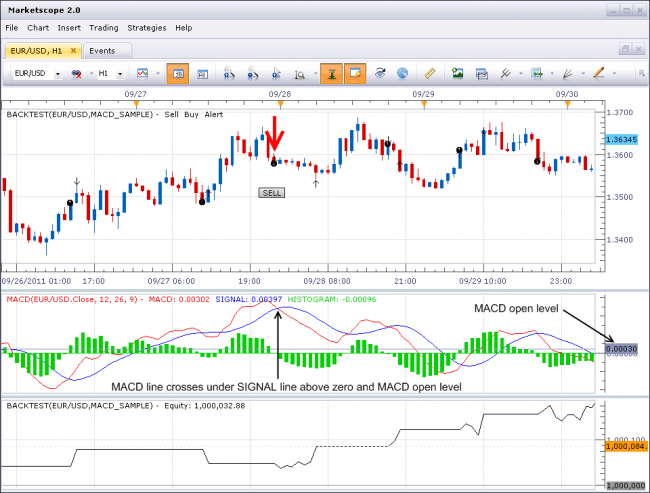Click the Sell label on price chart header
Image resolution: width=650 pixels, height=493 pixels.
171,114
